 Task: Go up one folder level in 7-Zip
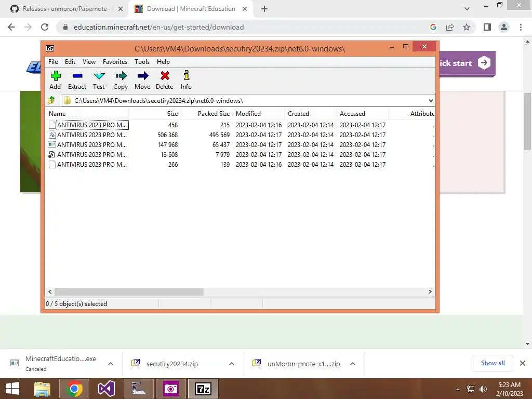(51, 100)
